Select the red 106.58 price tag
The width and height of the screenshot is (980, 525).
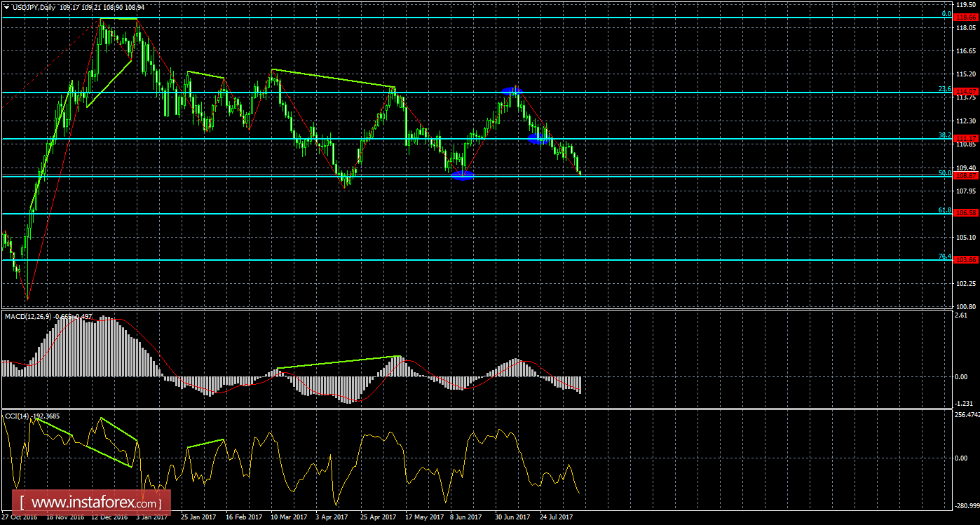pyautogui.click(x=967, y=213)
